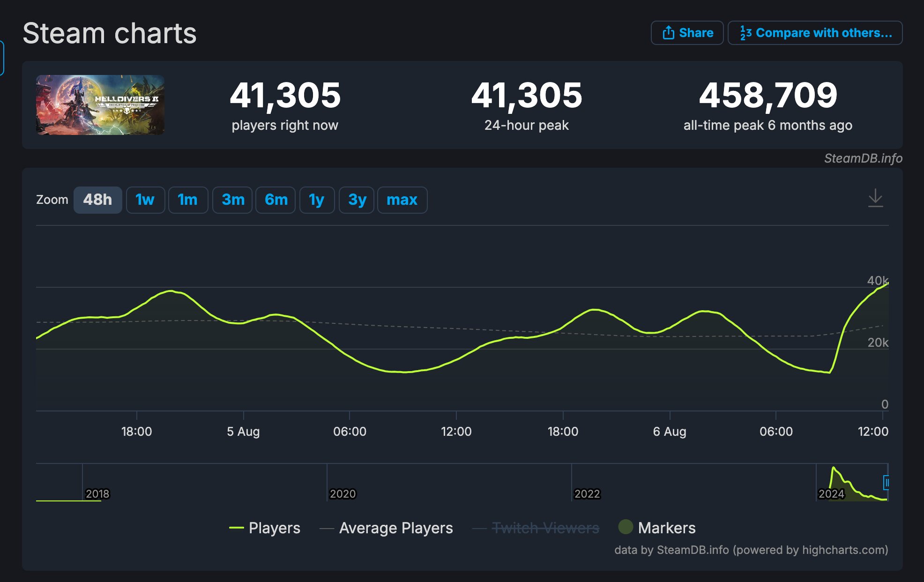
Task: Open the Helldivers II game thumbnail
Action: [100, 105]
